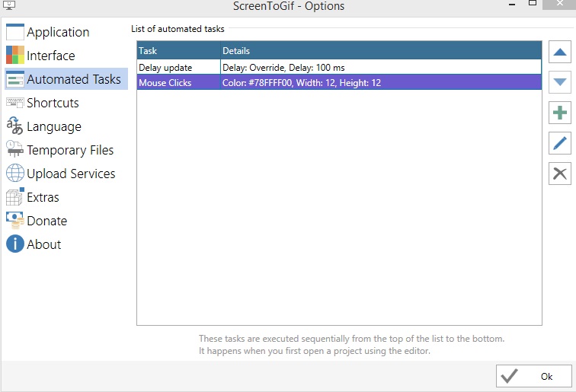This screenshot has height=392, width=576.
Task: Click the globe Upload Services icon
Action: (x=15, y=173)
